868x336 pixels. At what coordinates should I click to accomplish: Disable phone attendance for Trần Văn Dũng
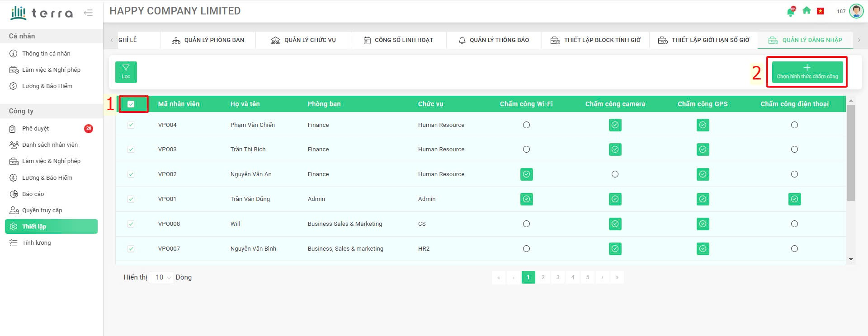tap(795, 199)
